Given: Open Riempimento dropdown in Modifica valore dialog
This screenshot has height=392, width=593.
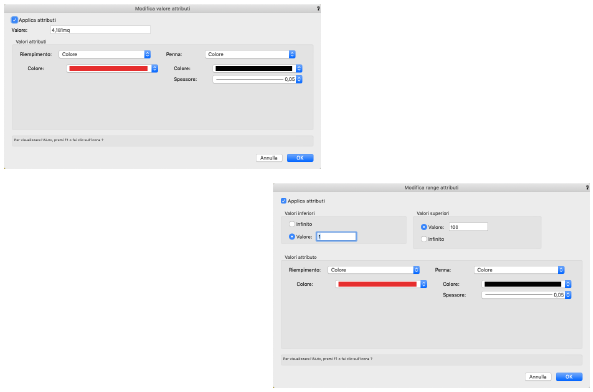Looking at the screenshot, I should [x=105, y=54].
